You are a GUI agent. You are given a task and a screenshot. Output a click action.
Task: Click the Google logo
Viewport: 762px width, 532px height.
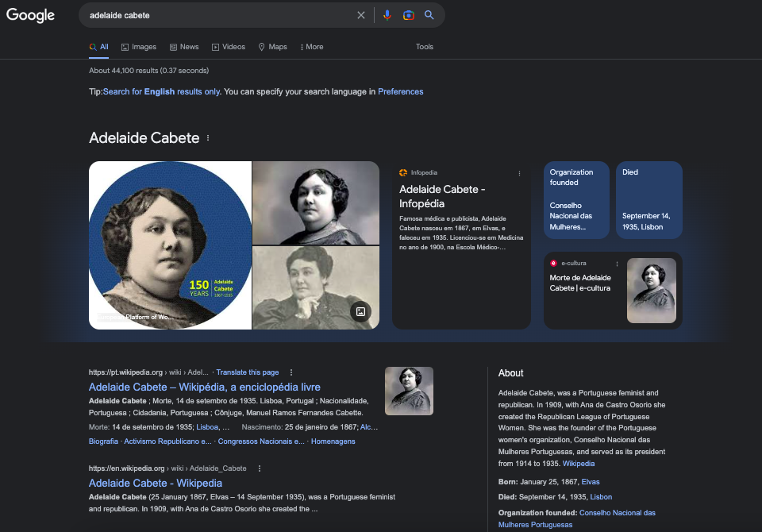click(x=31, y=15)
